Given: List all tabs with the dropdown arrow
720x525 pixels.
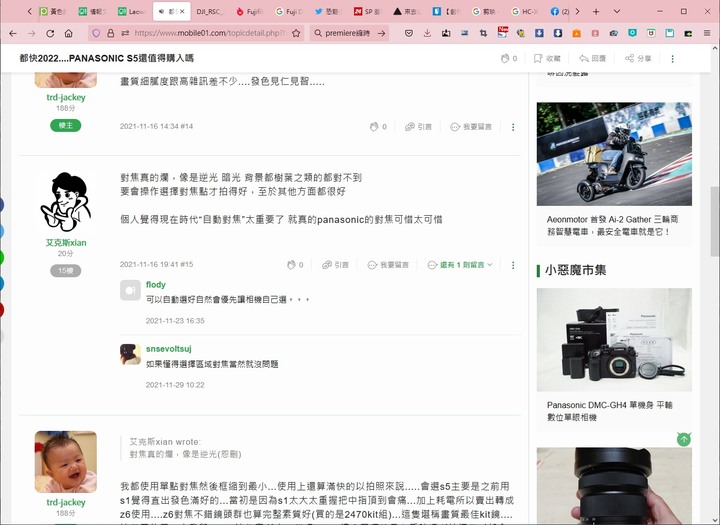Looking at the screenshot, I should point(617,11).
